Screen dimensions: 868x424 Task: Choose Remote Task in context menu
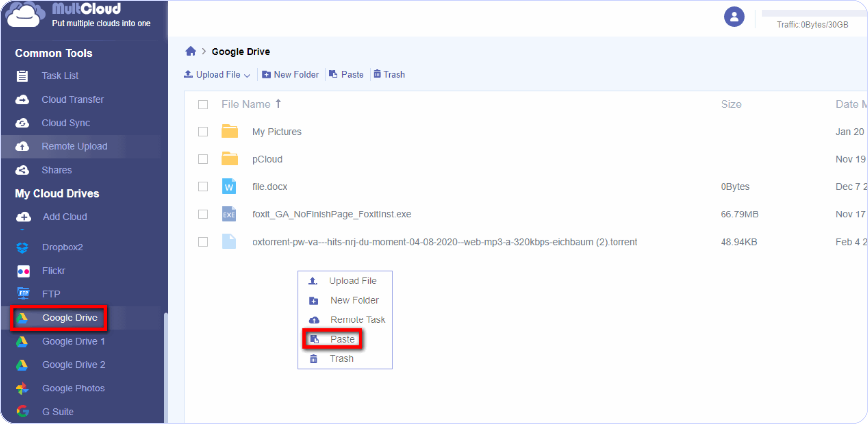point(345,319)
